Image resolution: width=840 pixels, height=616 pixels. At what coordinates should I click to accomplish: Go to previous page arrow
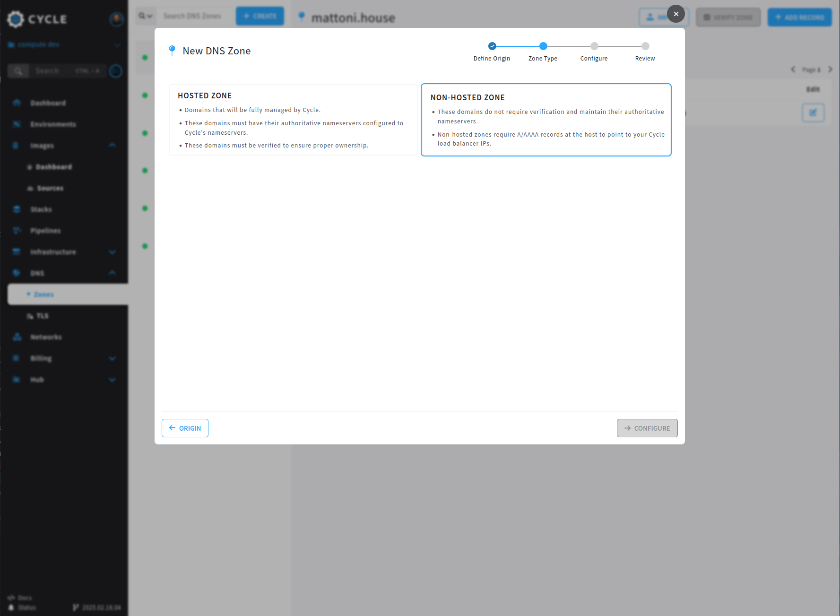(793, 69)
